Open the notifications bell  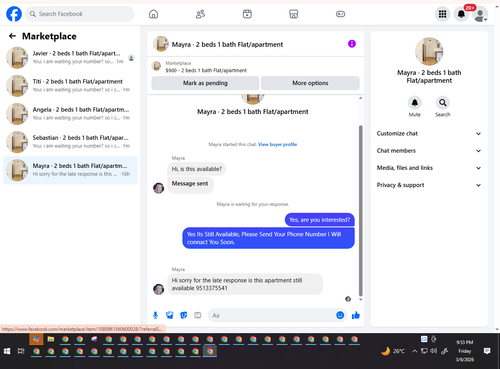click(x=461, y=14)
